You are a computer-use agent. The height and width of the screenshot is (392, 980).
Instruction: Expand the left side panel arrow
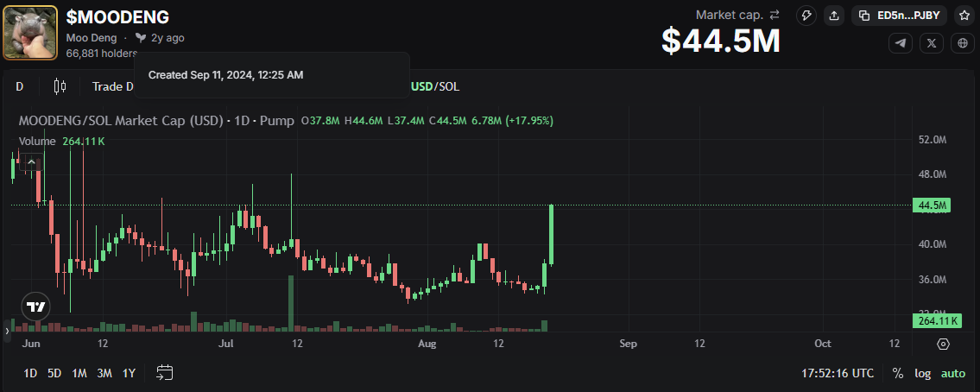coord(7,330)
